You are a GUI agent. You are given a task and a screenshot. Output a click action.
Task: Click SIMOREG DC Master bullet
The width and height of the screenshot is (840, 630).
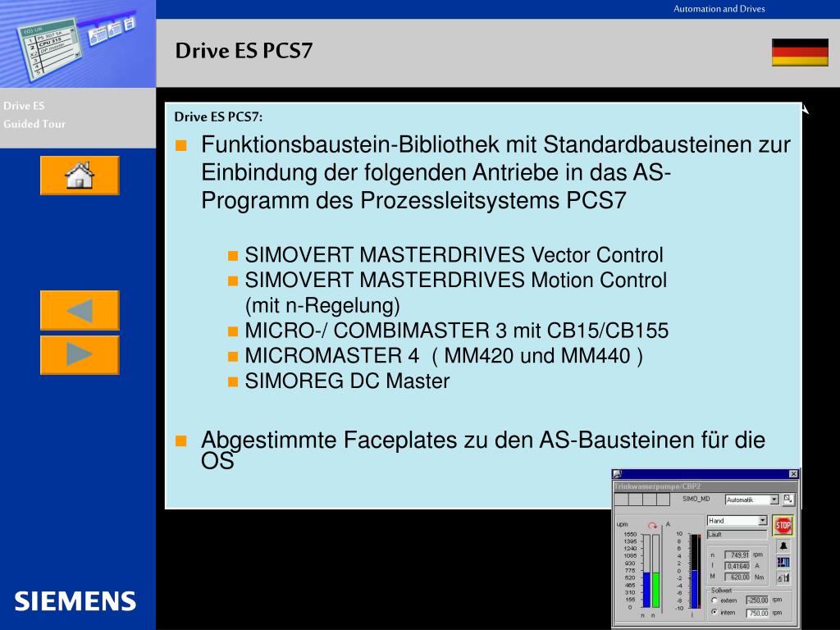pyautogui.click(x=347, y=381)
